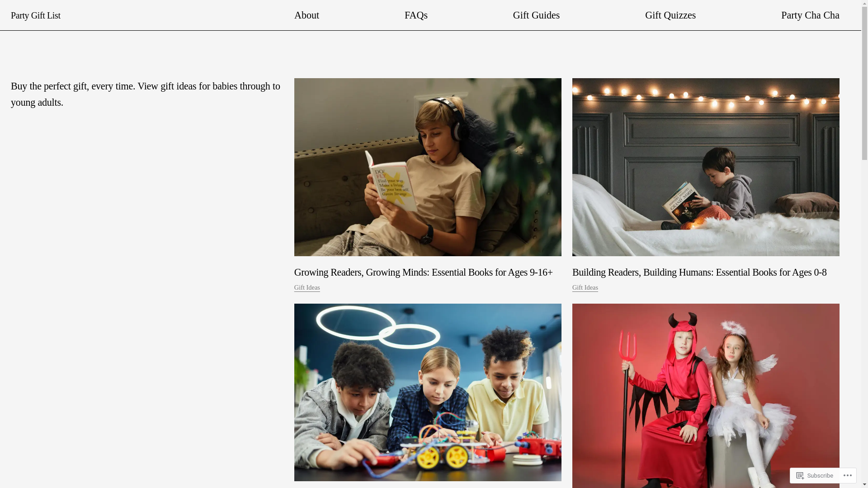Open the Building Readers Ages 0-8 post title
Image resolution: width=868 pixels, height=488 pixels.
click(699, 272)
